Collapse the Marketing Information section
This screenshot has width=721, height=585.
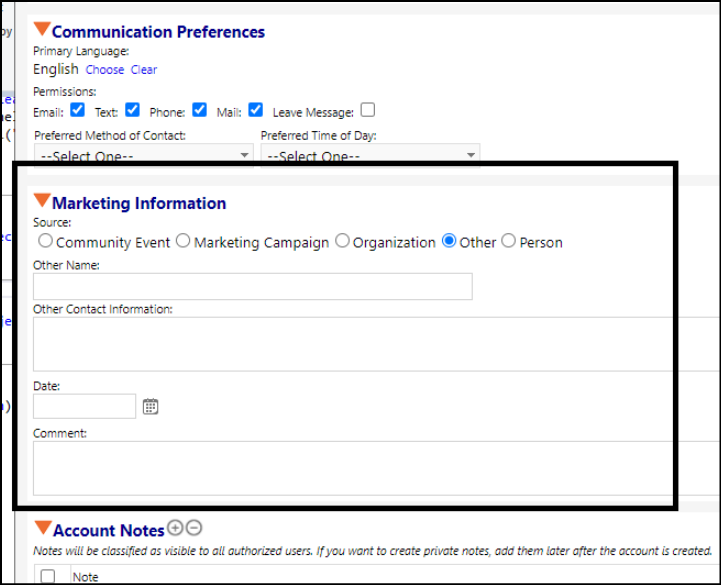click(x=42, y=201)
